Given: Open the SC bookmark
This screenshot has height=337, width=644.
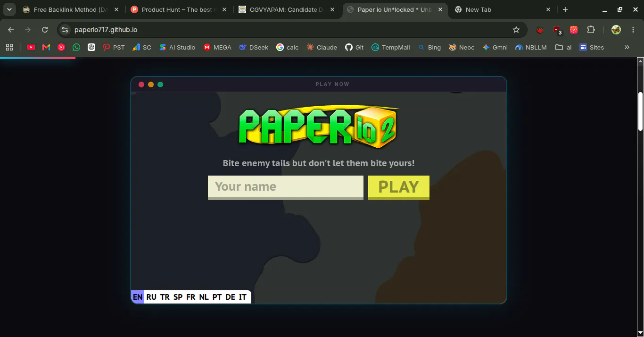Looking at the screenshot, I should (x=142, y=47).
